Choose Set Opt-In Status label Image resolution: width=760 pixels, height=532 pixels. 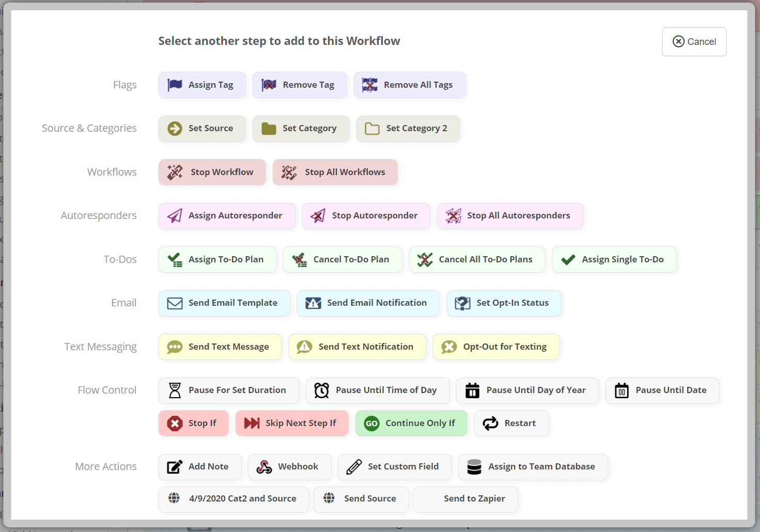click(x=513, y=303)
